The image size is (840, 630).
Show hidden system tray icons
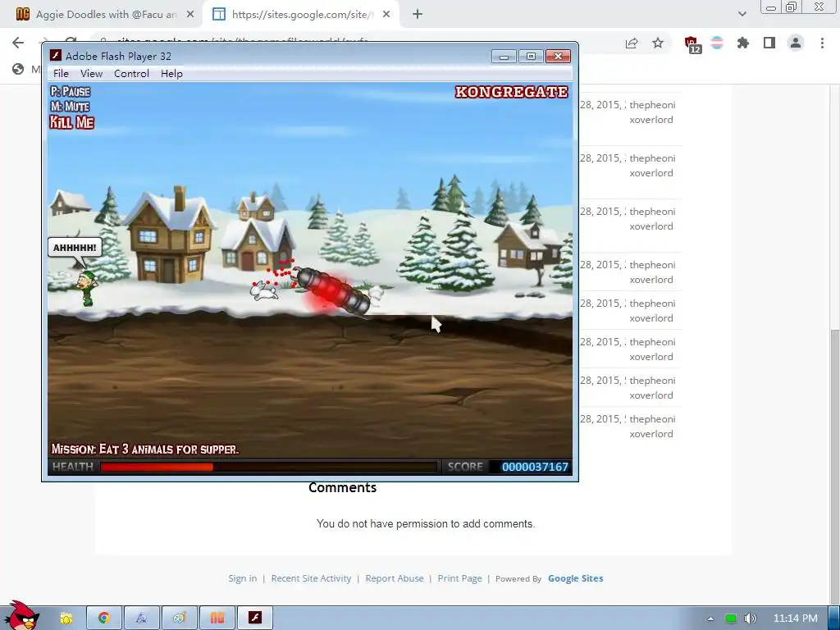pyautogui.click(x=710, y=619)
